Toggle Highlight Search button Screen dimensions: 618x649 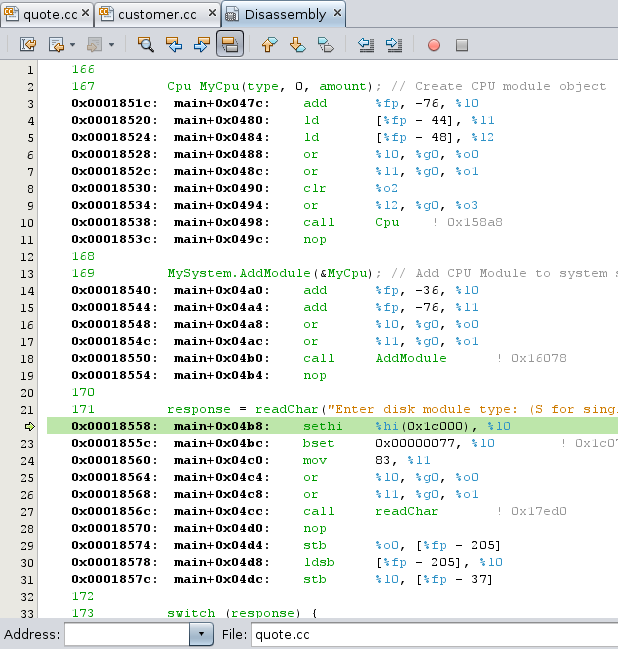click(229, 45)
